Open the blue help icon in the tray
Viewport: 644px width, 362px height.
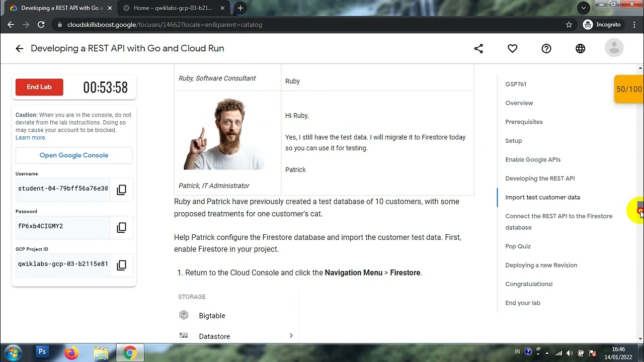[528, 352]
